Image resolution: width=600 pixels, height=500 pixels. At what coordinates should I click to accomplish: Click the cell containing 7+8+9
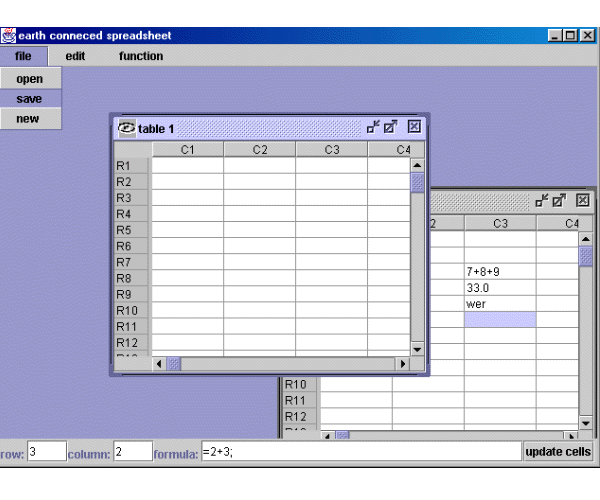[x=500, y=272]
